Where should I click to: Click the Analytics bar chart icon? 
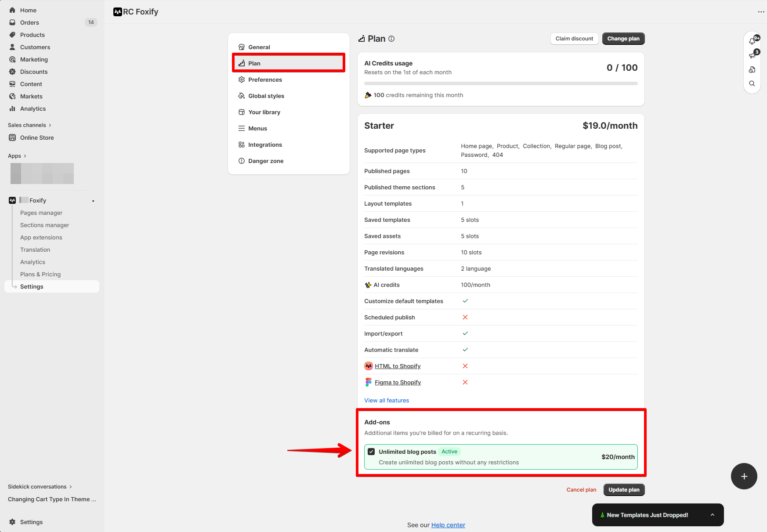(12, 109)
